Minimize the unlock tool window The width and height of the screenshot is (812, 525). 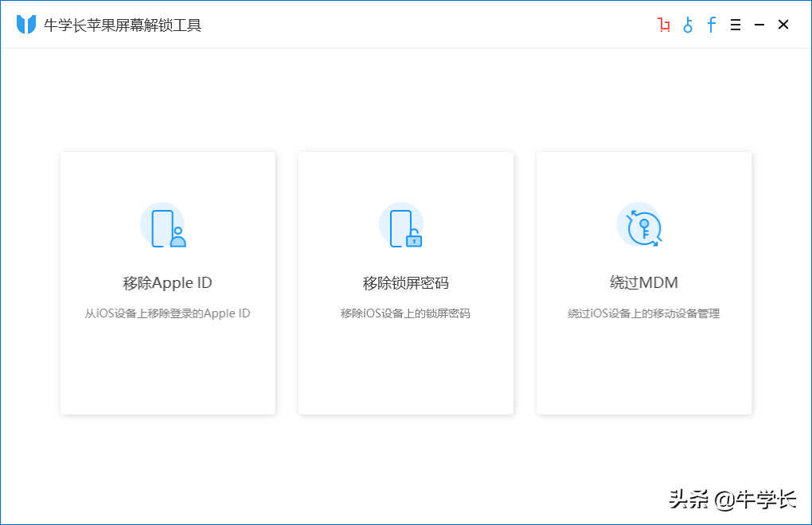[x=759, y=25]
